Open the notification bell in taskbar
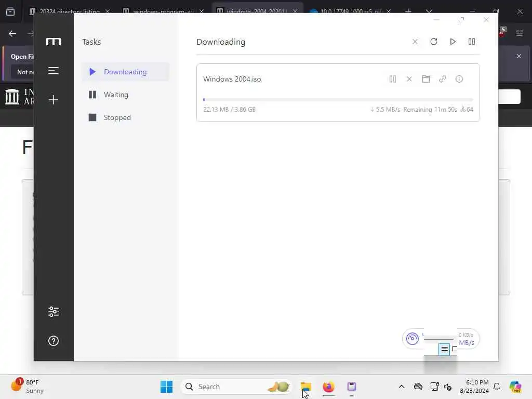 [x=497, y=387]
